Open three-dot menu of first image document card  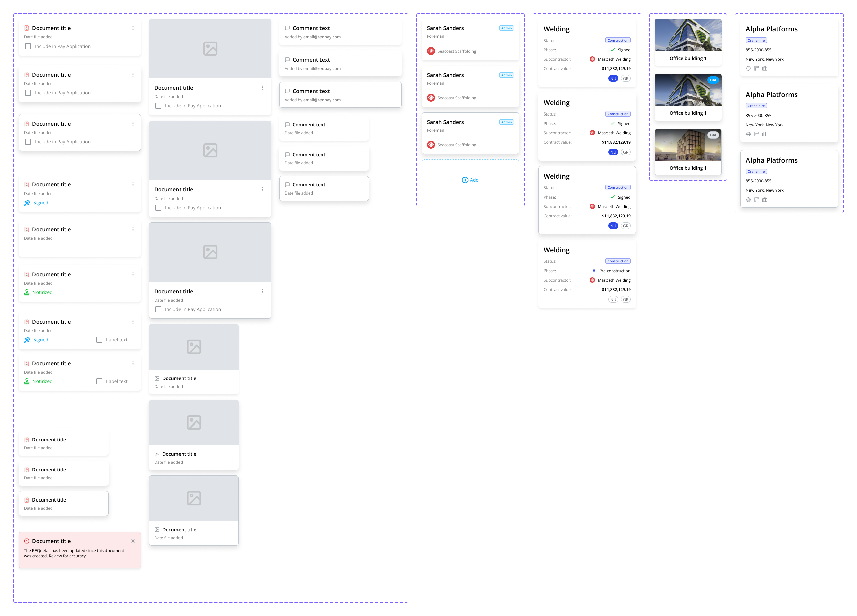tap(263, 88)
